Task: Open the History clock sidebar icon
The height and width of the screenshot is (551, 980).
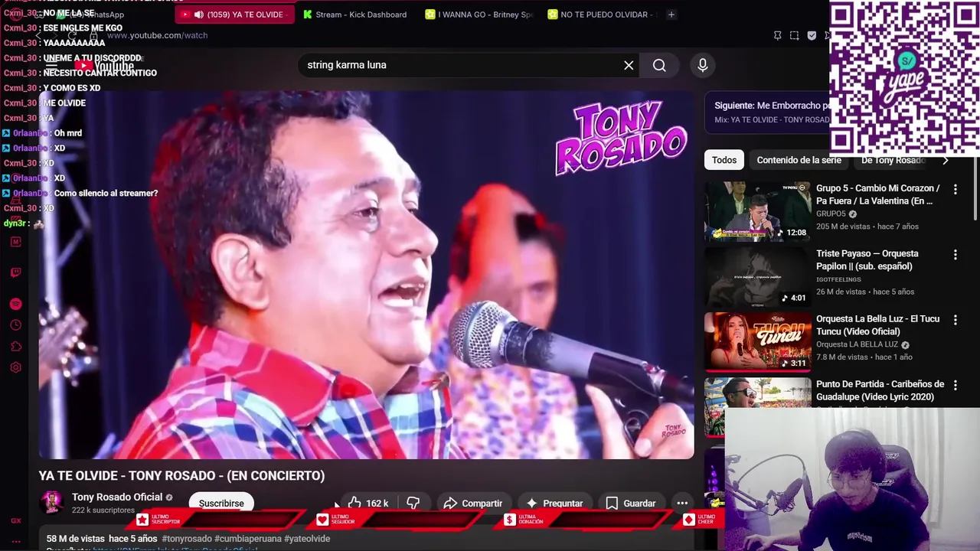Action: tap(15, 325)
